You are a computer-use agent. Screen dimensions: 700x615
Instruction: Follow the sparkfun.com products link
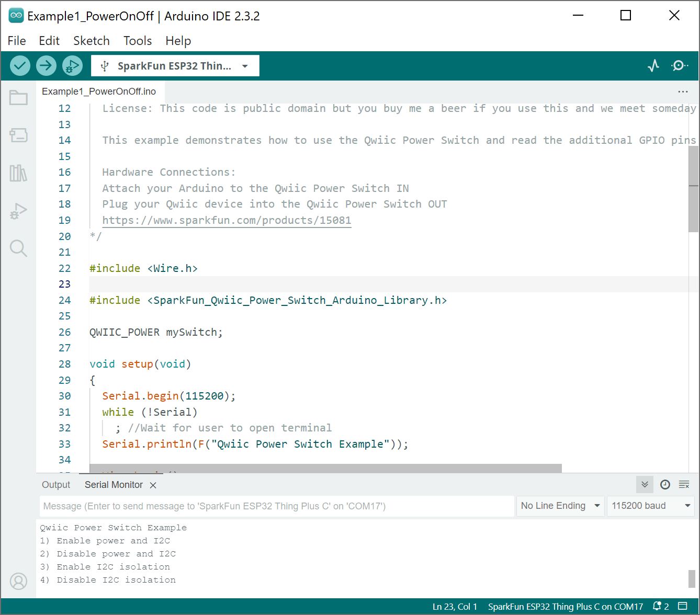pos(227,220)
